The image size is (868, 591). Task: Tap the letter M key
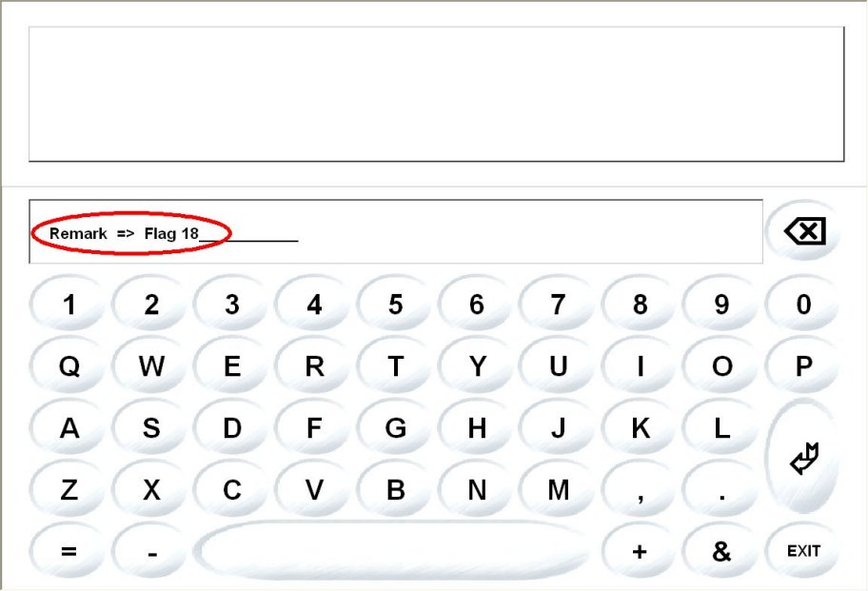(x=558, y=489)
